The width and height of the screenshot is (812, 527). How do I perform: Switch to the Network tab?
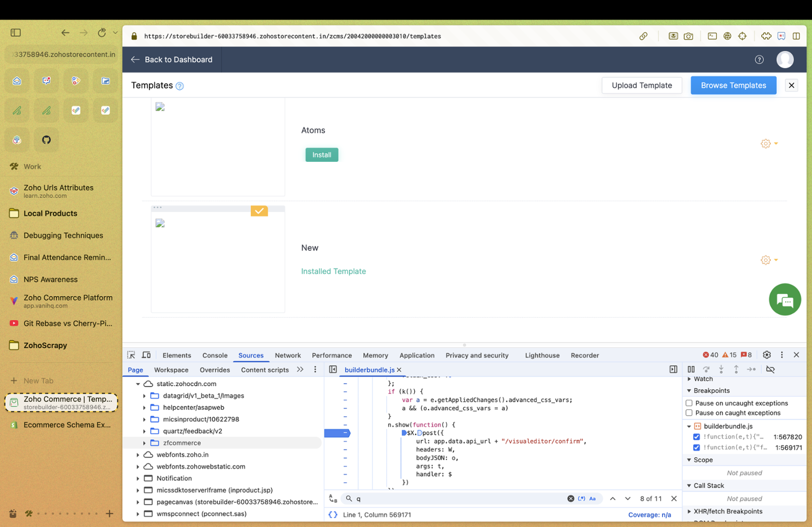pos(288,356)
